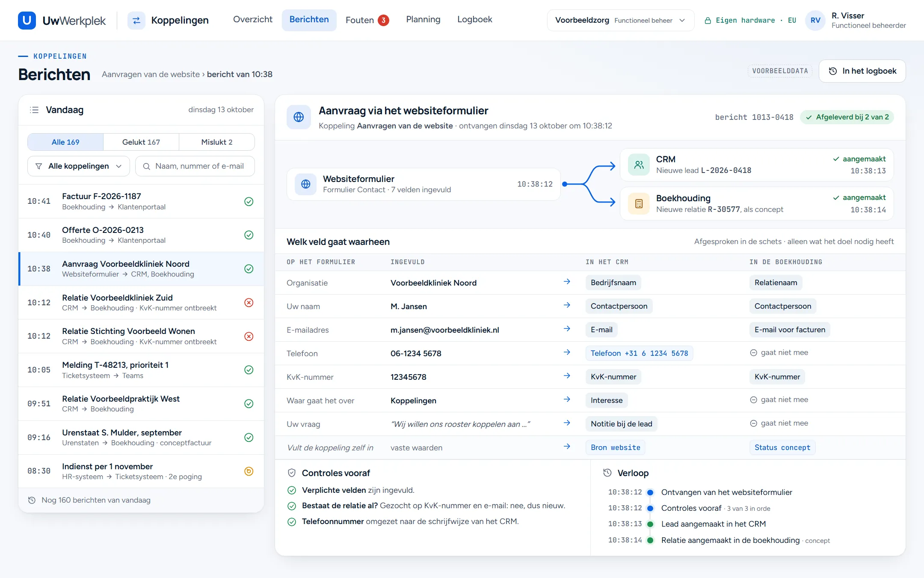Click the Koppelingen swap-arrows icon

coord(136,20)
